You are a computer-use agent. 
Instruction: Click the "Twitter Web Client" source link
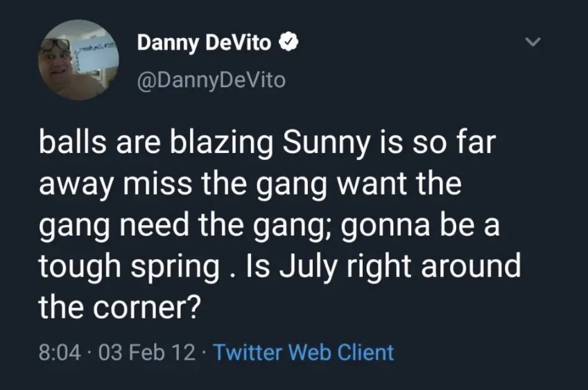point(304,352)
